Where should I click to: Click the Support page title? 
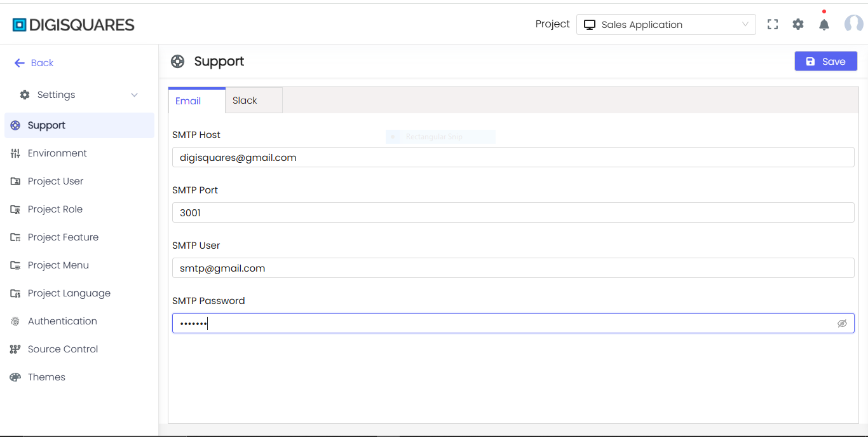[x=219, y=62]
